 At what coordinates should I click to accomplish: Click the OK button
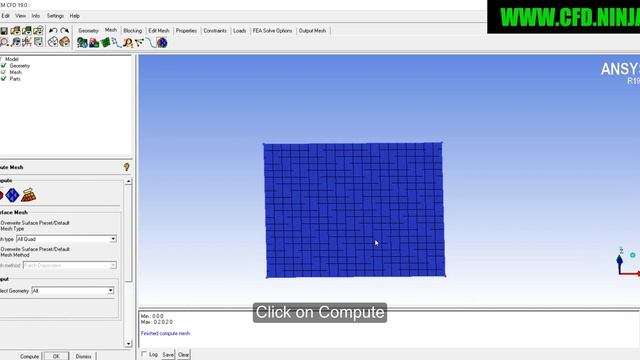point(56,356)
